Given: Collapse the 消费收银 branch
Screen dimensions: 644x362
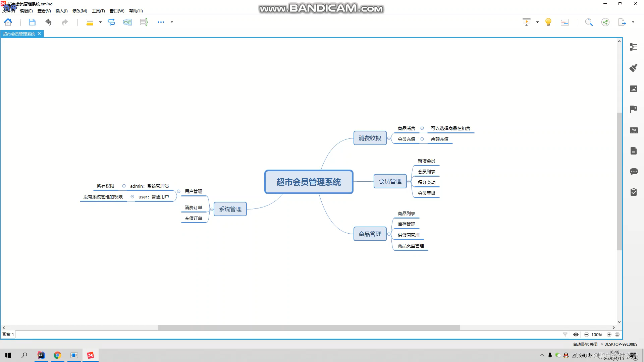Looking at the screenshot, I should tap(389, 138).
